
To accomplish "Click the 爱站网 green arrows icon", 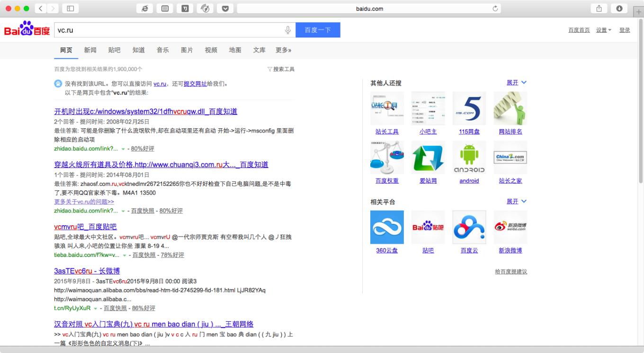I will 428,158.
